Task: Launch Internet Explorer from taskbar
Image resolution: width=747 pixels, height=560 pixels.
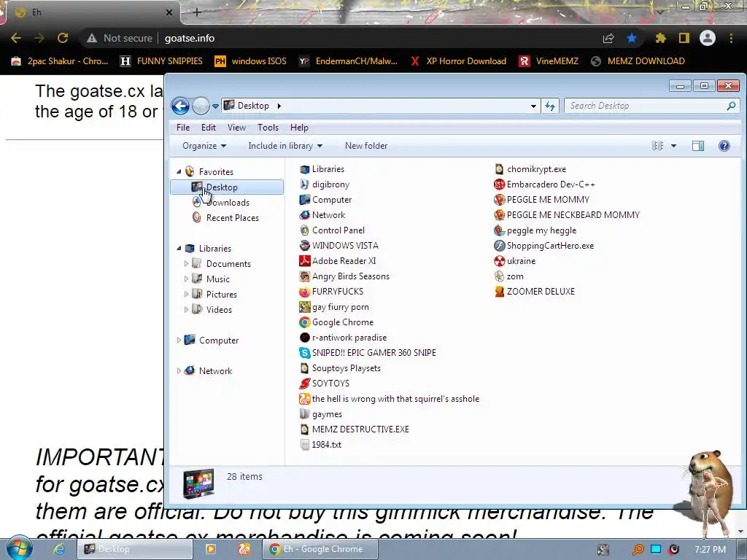Action: 59,549
